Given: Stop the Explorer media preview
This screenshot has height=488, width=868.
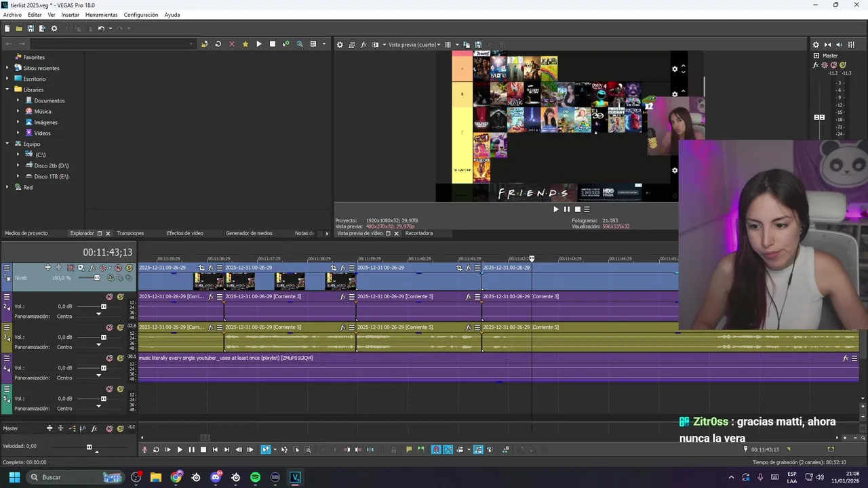Looking at the screenshot, I should tap(273, 44).
